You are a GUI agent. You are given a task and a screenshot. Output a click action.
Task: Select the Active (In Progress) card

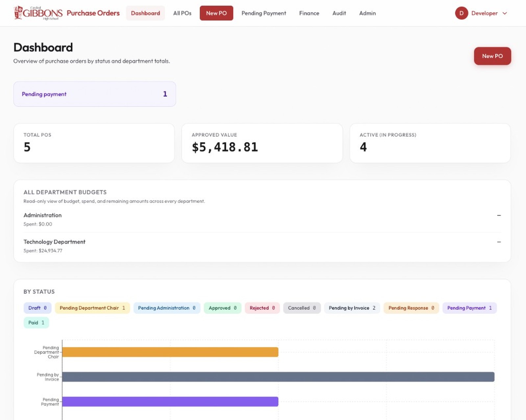tap(430, 143)
